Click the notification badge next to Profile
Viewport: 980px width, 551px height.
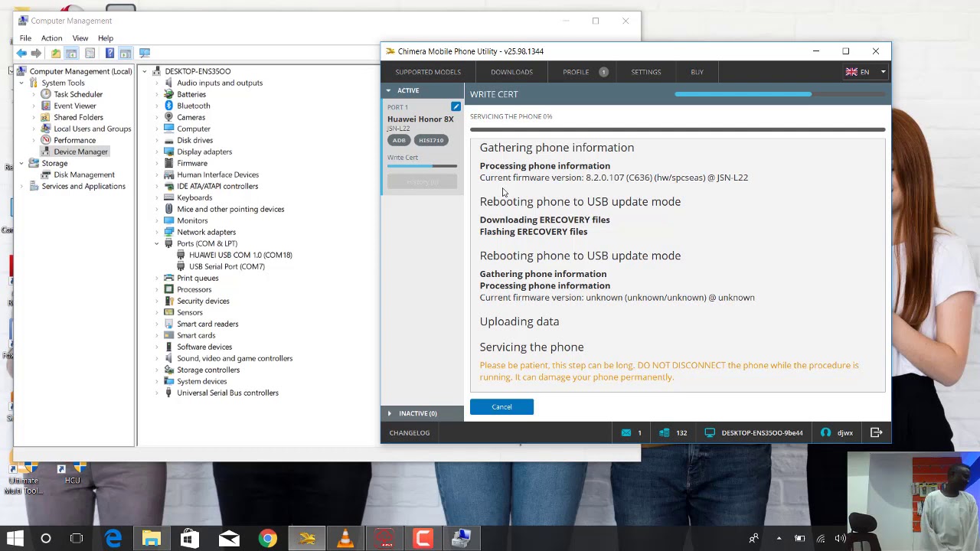pyautogui.click(x=603, y=72)
